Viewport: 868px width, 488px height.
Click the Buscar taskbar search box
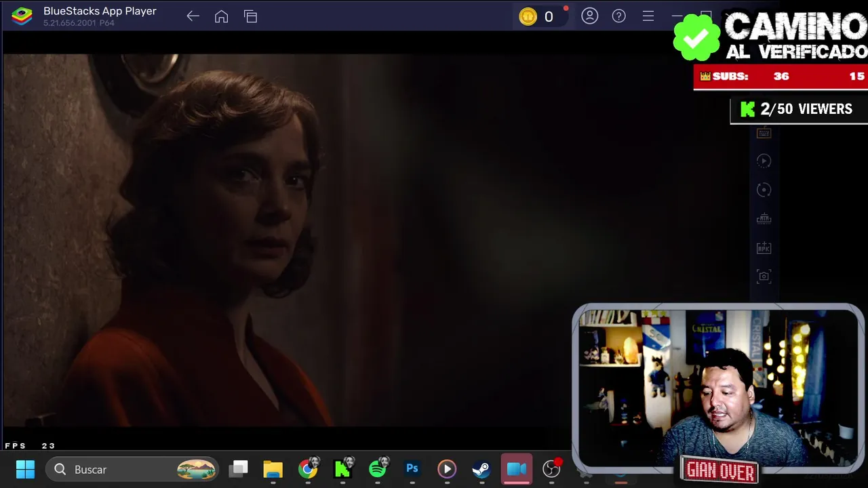coord(133,469)
